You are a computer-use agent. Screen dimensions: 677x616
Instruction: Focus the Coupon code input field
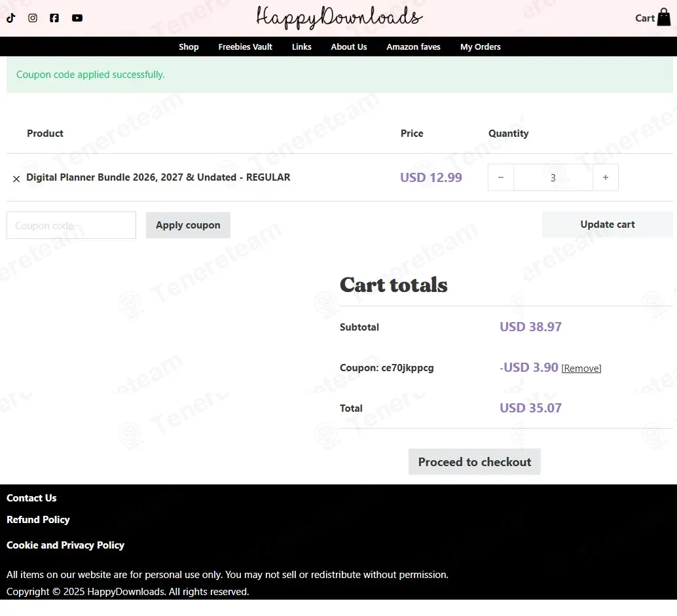pyautogui.click(x=71, y=225)
